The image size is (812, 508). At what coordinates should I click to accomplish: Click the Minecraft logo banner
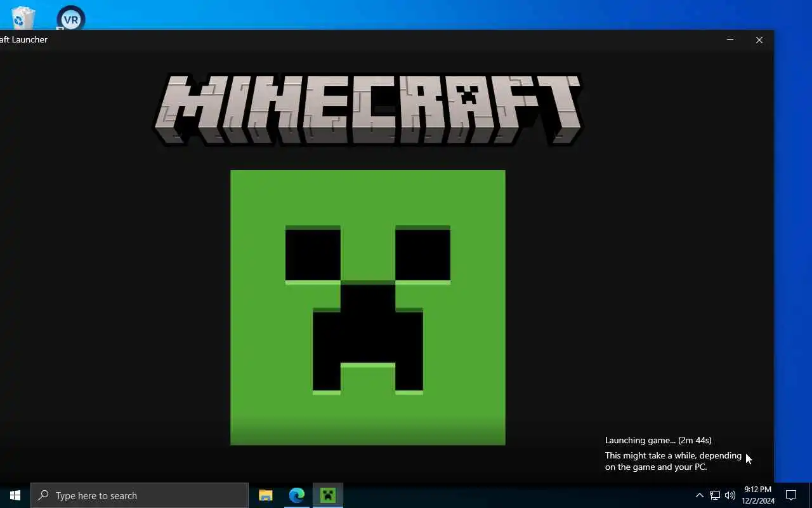tap(368, 110)
